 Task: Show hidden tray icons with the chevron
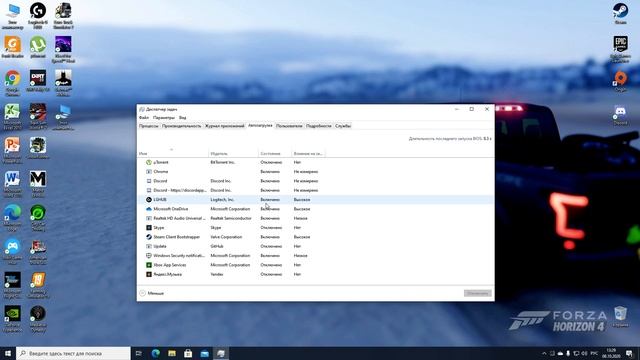pos(544,353)
